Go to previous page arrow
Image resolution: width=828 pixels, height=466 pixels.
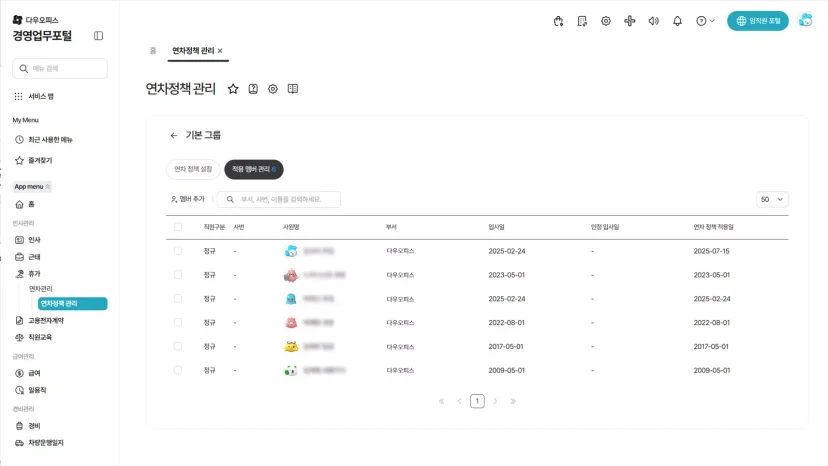459,402
